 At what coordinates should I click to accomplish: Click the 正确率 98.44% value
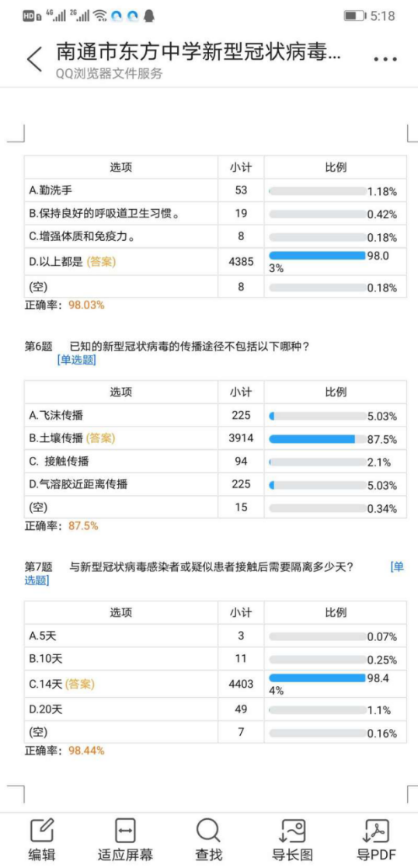85,751
